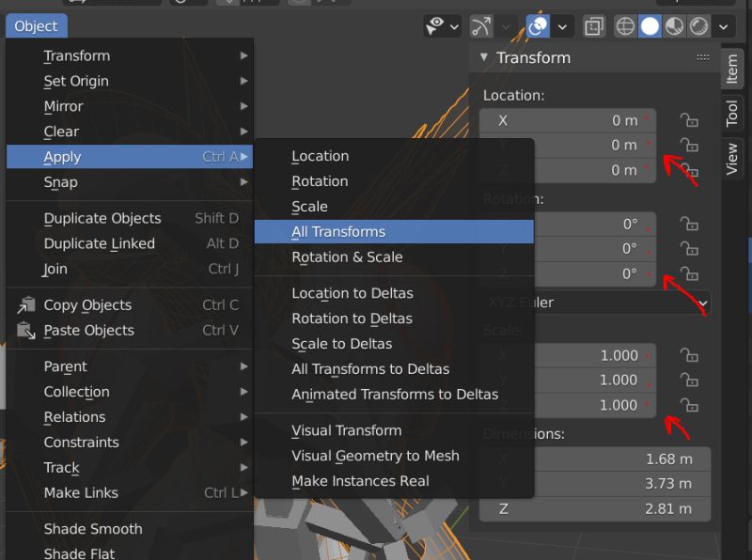Switch to Rendered viewport shading
Image resolution: width=752 pixels, height=560 pixels.
point(701,26)
